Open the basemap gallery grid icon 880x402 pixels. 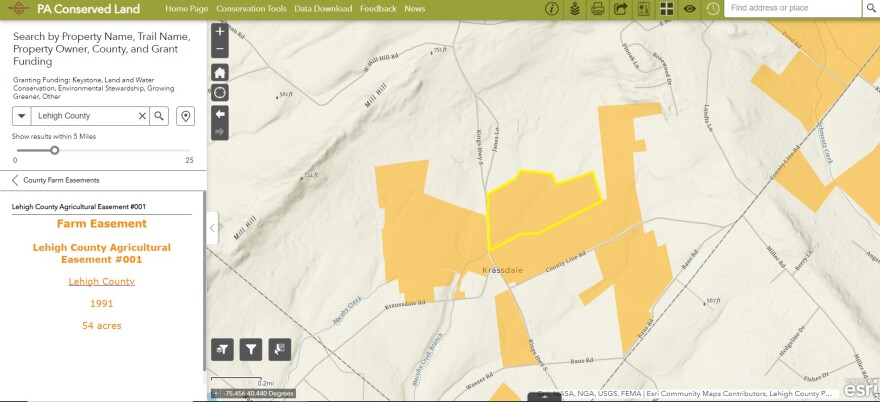(x=666, y=9)
